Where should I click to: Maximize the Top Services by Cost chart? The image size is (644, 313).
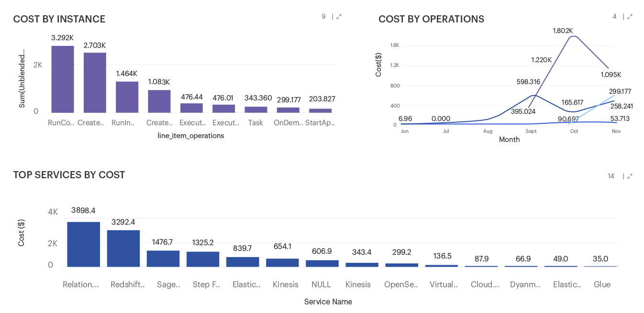[x=630, y=176]
